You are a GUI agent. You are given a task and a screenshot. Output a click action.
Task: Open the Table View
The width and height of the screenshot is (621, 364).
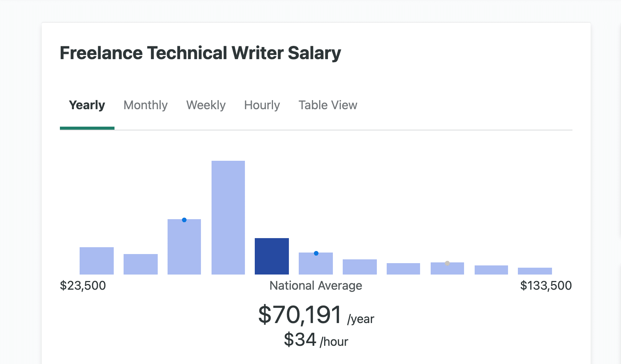(328, 105)
